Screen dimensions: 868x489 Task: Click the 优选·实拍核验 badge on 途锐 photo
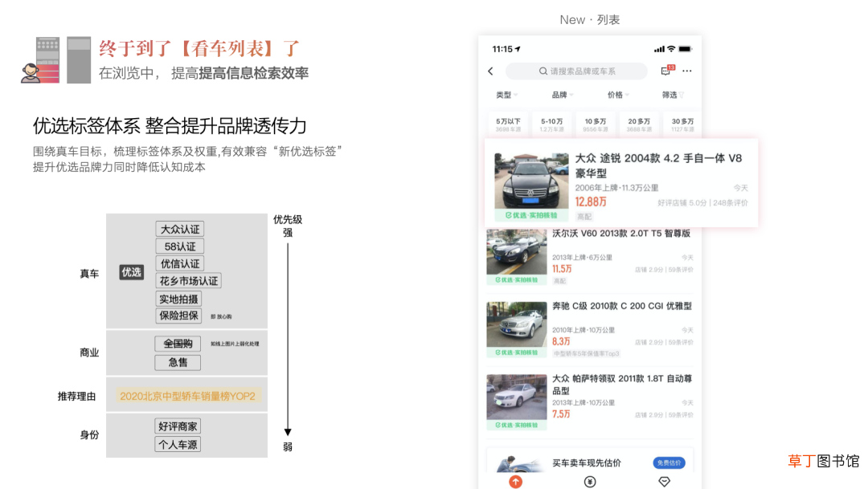pos(531,216)
